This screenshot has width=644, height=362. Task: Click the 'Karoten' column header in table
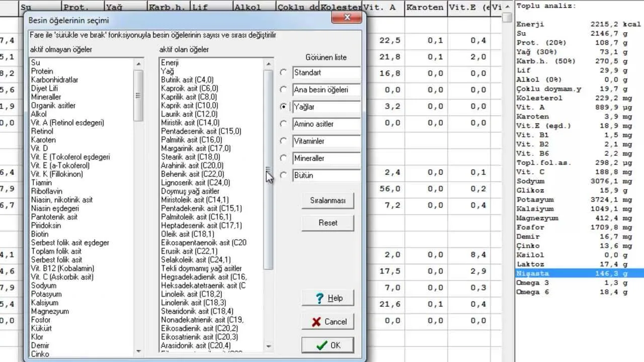tap(426, 7)
